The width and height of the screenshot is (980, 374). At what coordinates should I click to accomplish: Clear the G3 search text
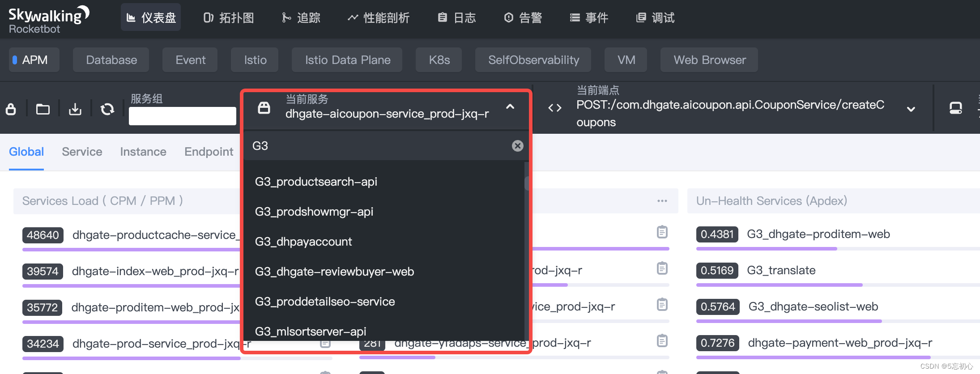pyautogui.click(x=518, y=146)
